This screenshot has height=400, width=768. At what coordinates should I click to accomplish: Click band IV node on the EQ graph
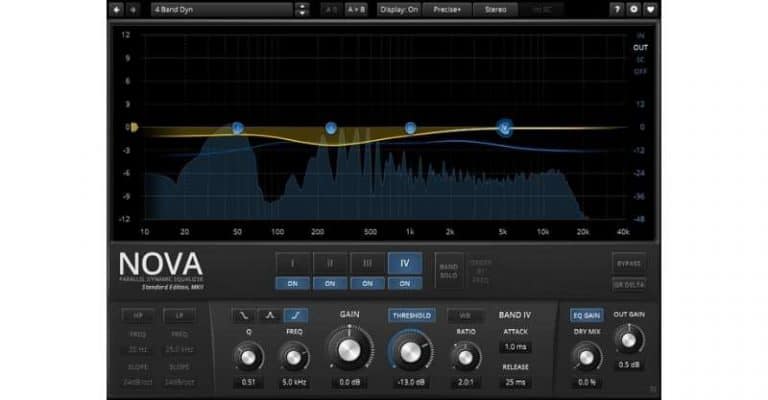pos(504,128)
